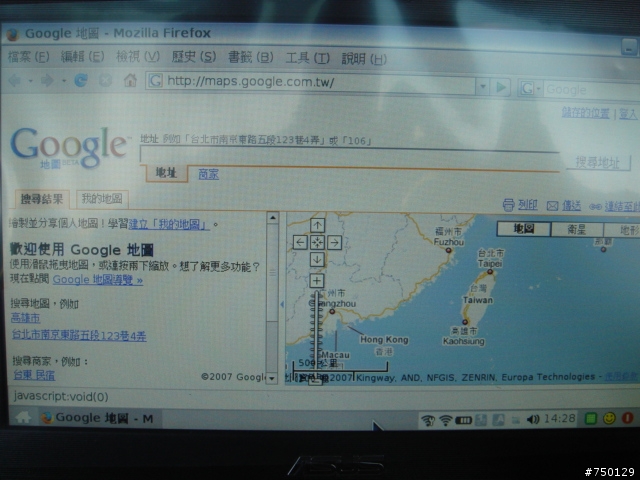
Task: Click the Firefox back arrow button
Action: (15, 80)
